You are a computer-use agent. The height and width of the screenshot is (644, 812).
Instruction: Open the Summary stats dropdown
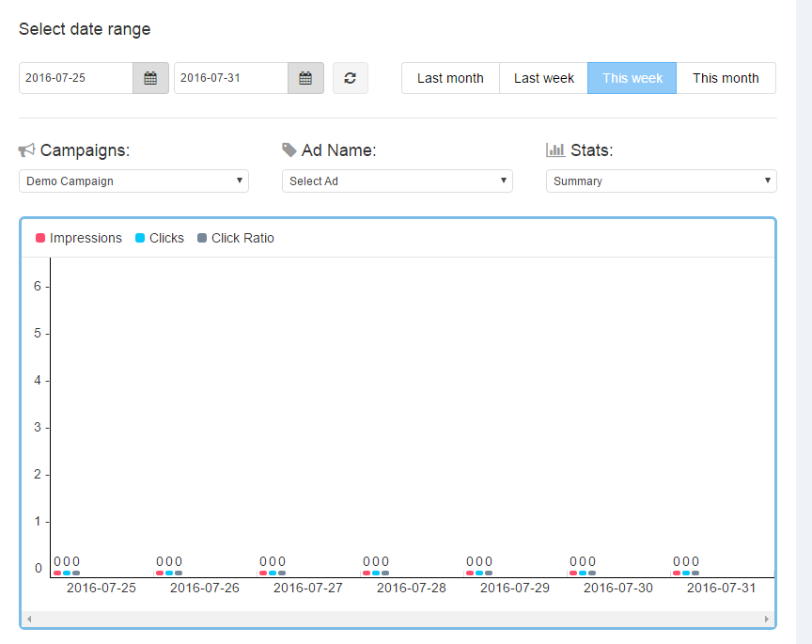[x=661, y=181]
